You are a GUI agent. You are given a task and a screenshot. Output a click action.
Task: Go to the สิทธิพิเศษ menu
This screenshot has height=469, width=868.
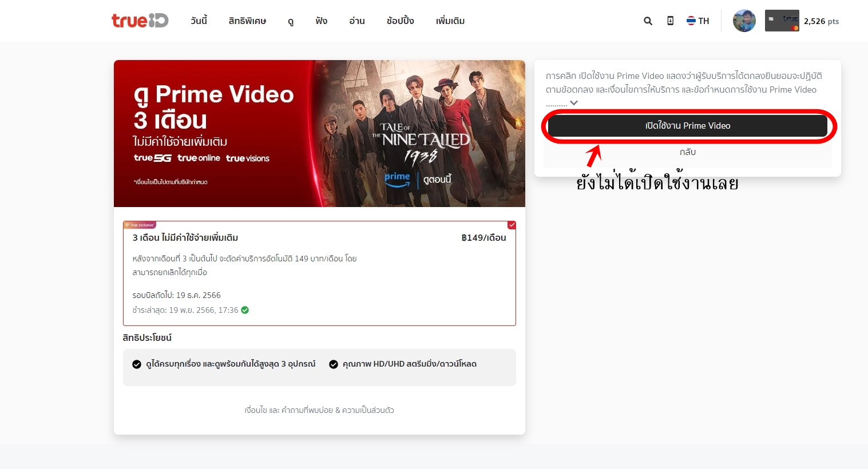(x=247, y=21)
